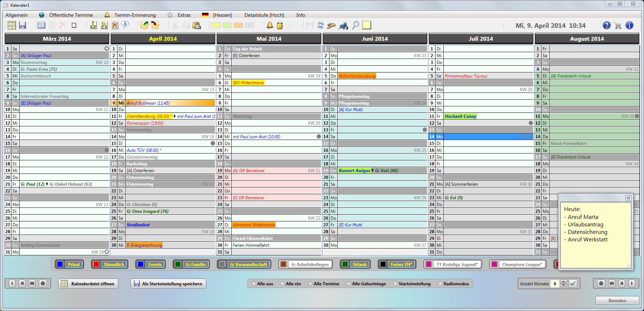Image resolution: width=644 pixels, height=311 pixels.
Task: Click the printer icon
Action: click(343, 25)
